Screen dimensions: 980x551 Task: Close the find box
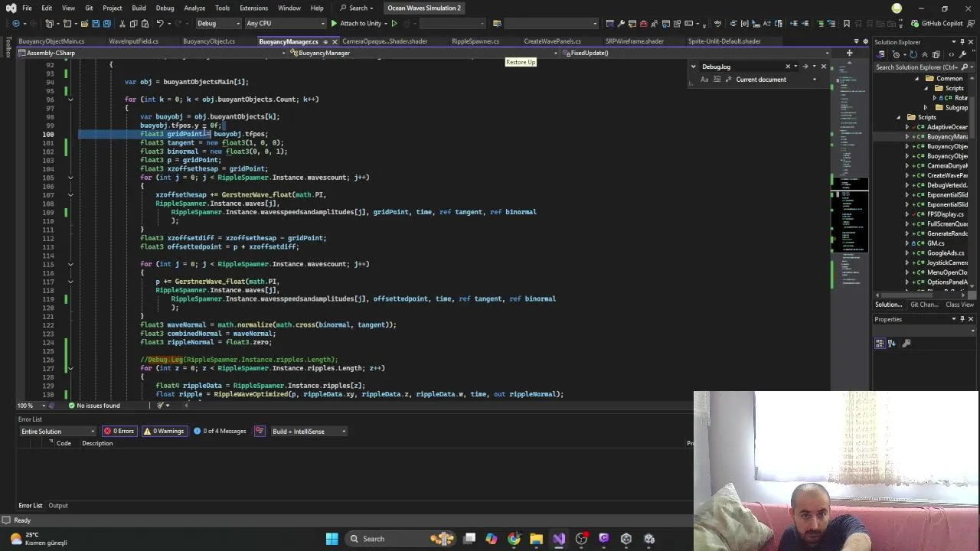pyautogui.click(x=824, y=67)
